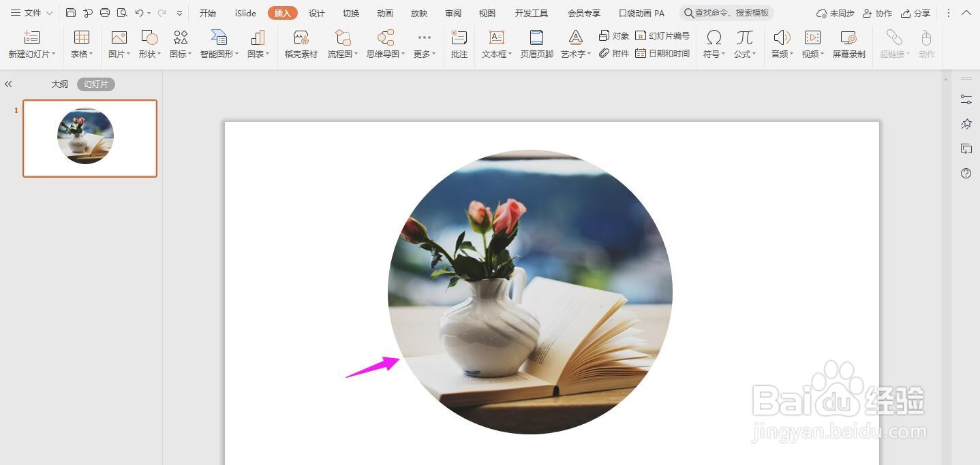Switch to the 动画 tab

click(385, 13)
